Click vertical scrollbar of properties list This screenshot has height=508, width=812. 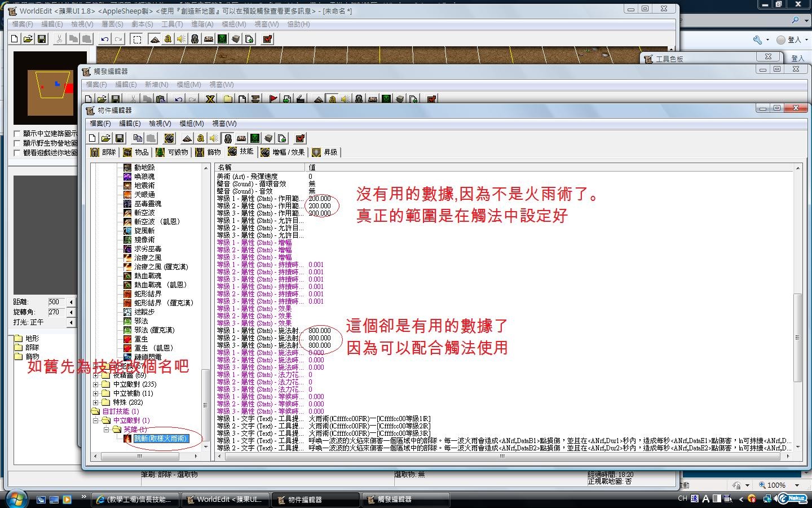(x=797, y=307)
